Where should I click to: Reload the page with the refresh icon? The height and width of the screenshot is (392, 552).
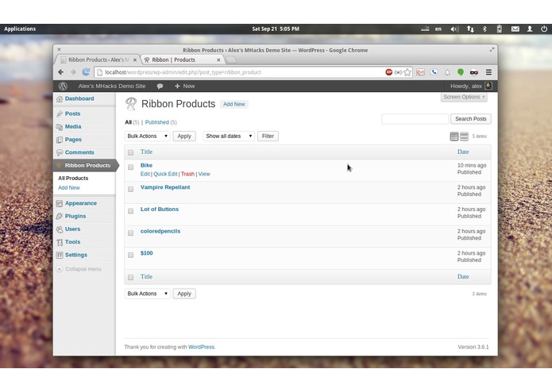pyautogui.click(x=86, y=72)
